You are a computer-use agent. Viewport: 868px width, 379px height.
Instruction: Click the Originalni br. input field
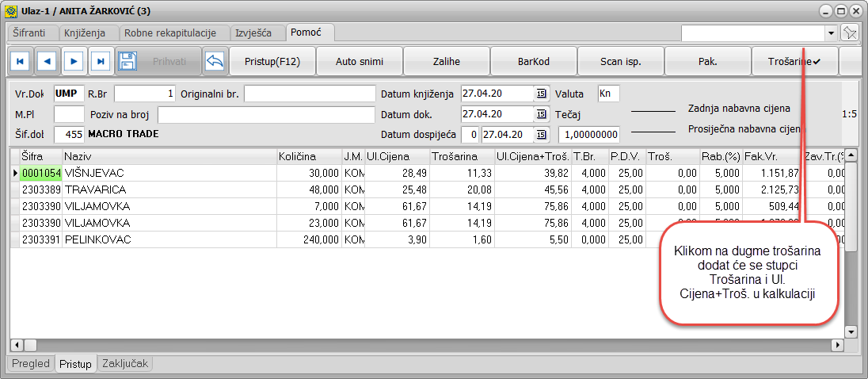coord(309,94)
